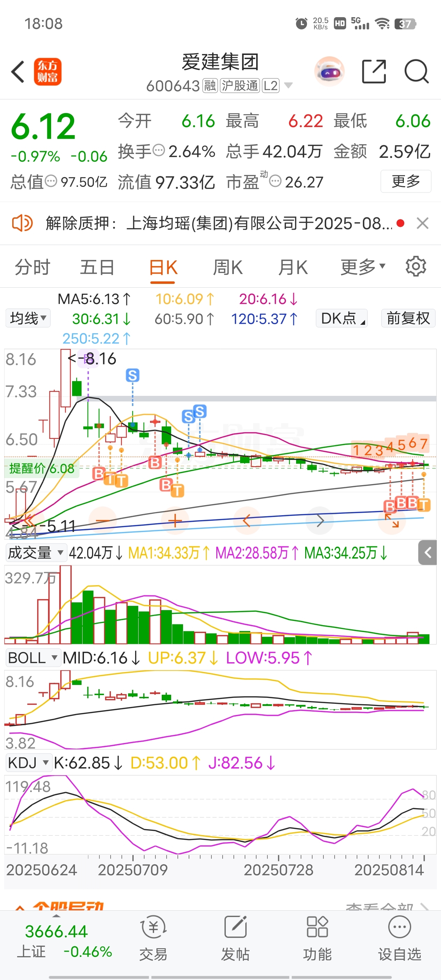Viewport: 441px width, 980px height.
Task: Tap the 沪股通 tag
Action: point(240,86)
